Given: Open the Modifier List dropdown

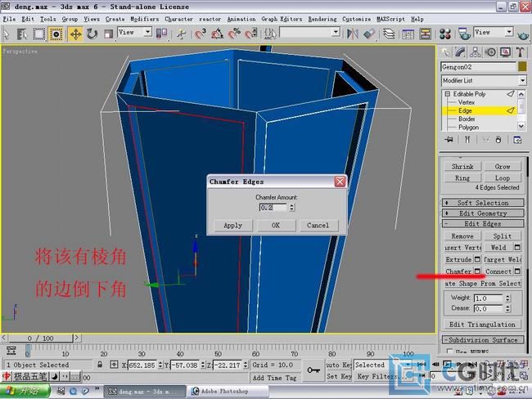Looking at the screenshot, I should coord(485,81).
